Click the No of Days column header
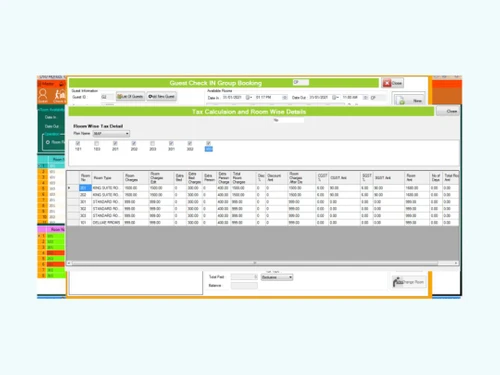Screen dimensions: 500x375 pyautogui.click(x=436, y=178)
